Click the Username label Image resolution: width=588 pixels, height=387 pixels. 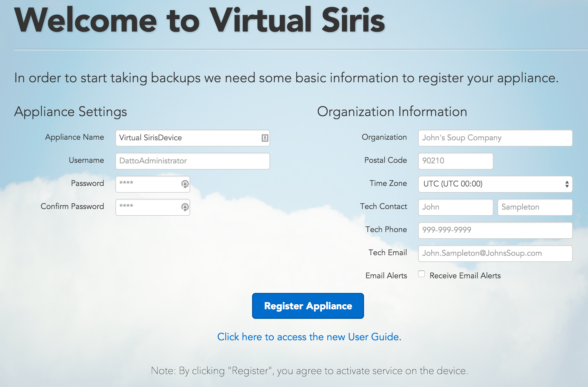pos(86,160)
